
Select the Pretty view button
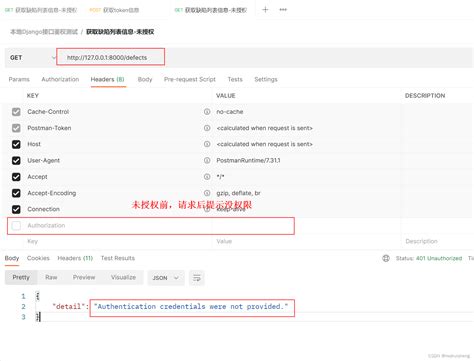[21, 277]
